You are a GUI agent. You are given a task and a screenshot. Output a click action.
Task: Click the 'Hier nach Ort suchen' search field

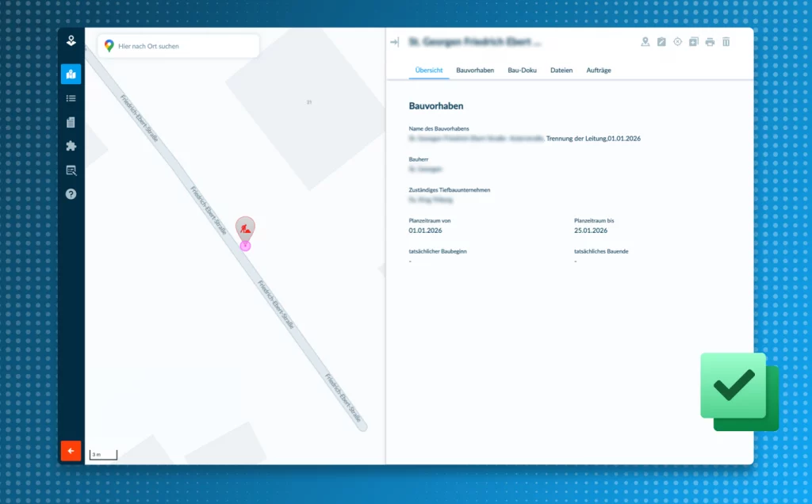point(182,46)
